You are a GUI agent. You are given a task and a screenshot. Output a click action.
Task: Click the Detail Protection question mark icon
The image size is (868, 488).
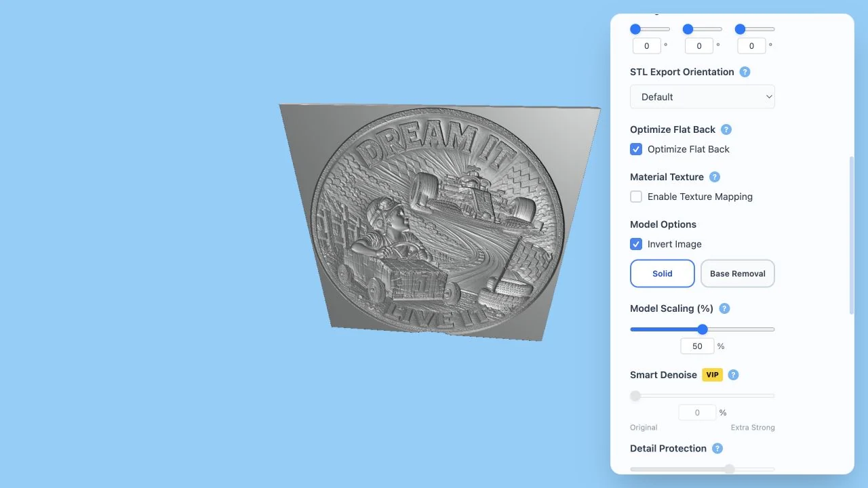pos(717,449)
